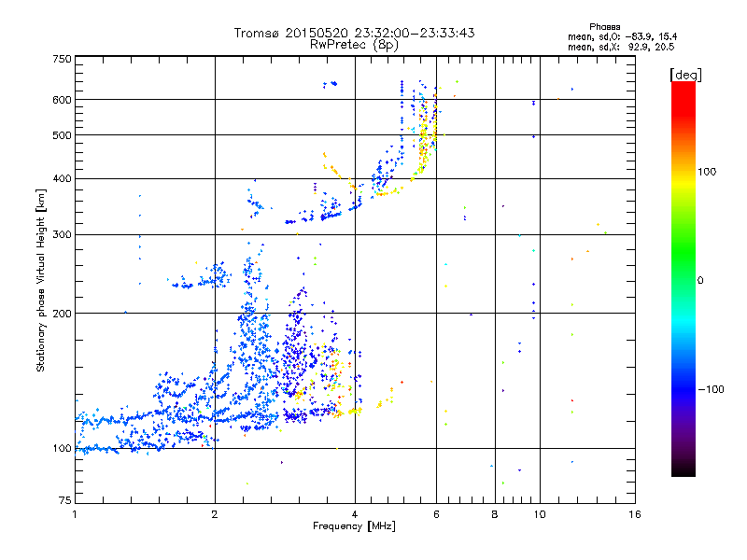Click the '[deg]' colorbar label

point(685,75)
